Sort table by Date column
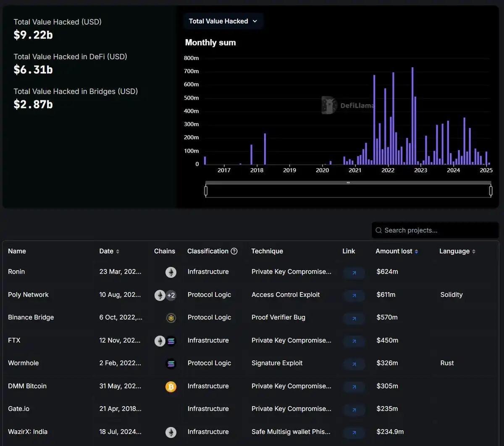This screenshot has height=446, width=504. tap(109, 251)
